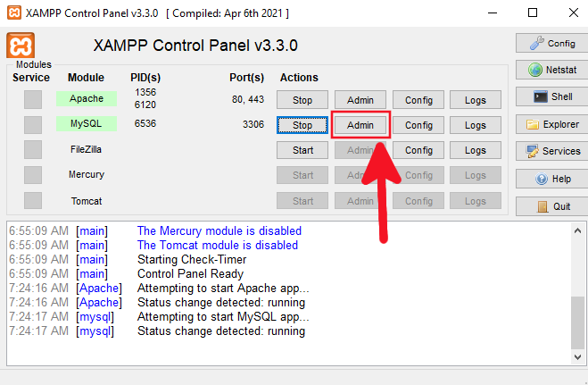Close the XAMPP Control Panel window
This screenshot has height=385, width=588.
(x=573, y=13)
